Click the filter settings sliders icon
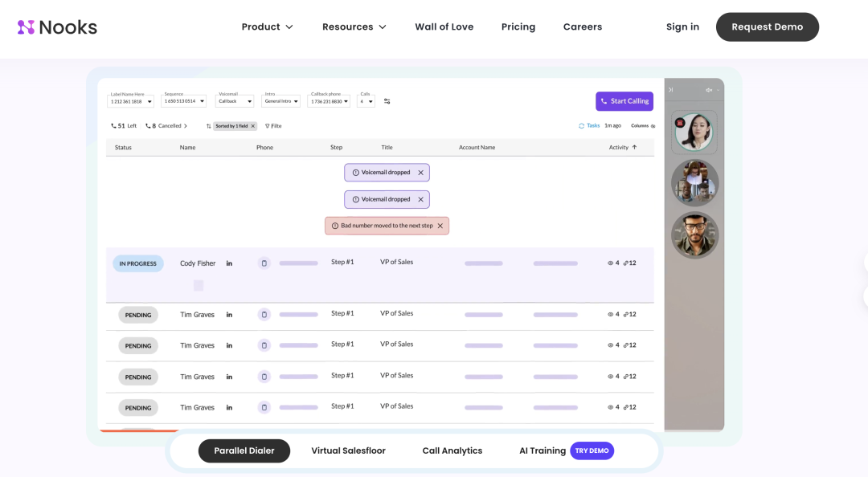The width and height of the screenshot is (868, 477). 387,101
